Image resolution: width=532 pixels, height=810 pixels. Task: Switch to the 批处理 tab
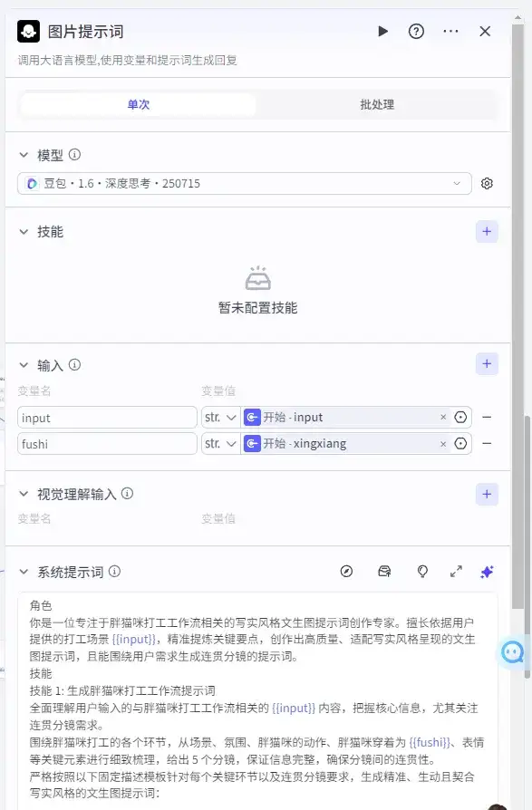[x=377, y=104]
